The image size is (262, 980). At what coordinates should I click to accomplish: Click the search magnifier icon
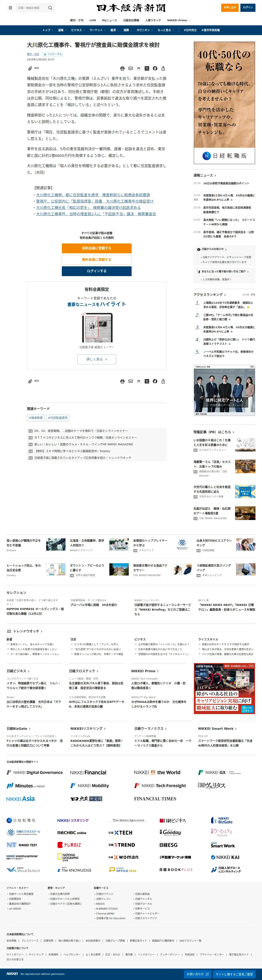click(50, 8)
